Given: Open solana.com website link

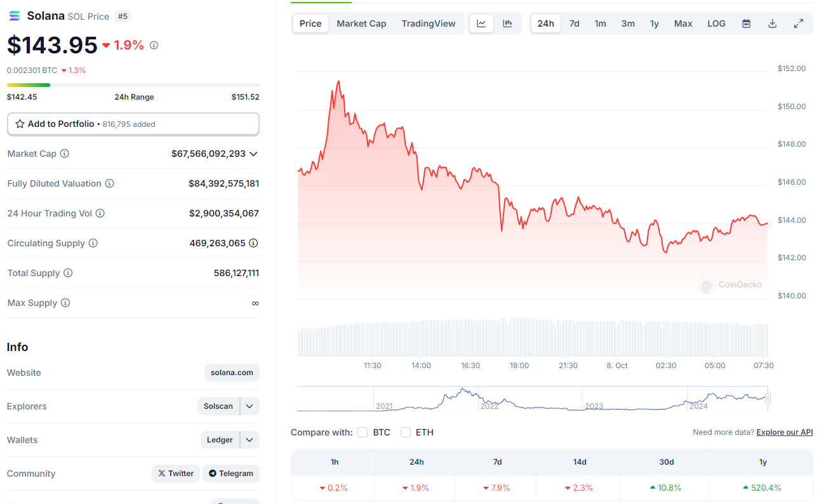Looking at the screenshot, I should coord(232,373).
